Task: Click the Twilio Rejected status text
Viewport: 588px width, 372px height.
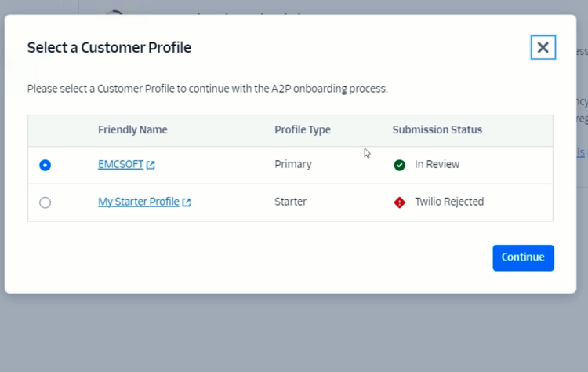Action: [x=449, y=202]
